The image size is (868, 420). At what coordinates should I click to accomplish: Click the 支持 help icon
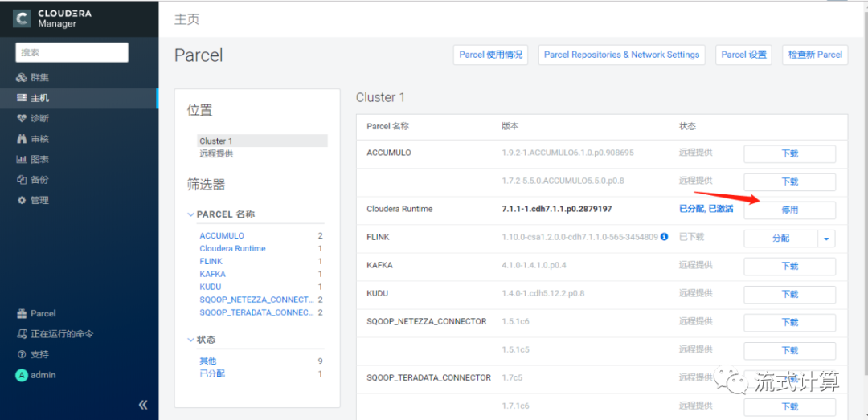point(22,354)
